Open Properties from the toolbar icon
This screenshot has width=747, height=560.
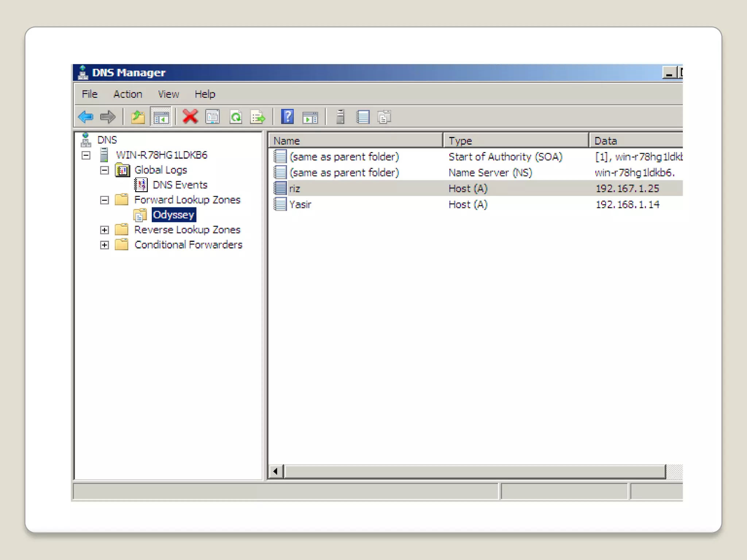pyautogui.click(x=213, y=117)
